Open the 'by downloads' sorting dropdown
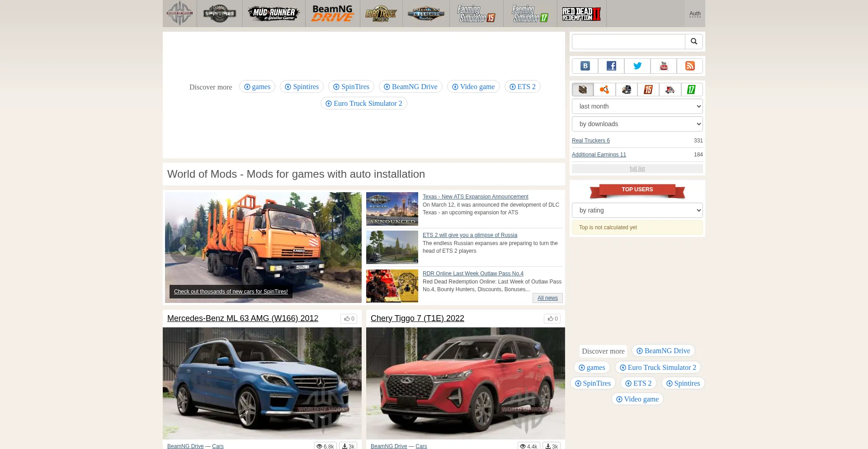 point(637,124)
